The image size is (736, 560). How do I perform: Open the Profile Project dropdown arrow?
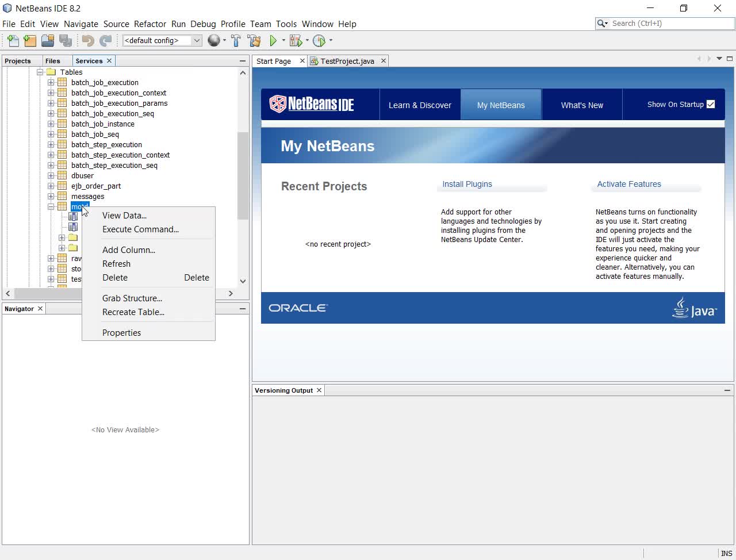[331, 40]
